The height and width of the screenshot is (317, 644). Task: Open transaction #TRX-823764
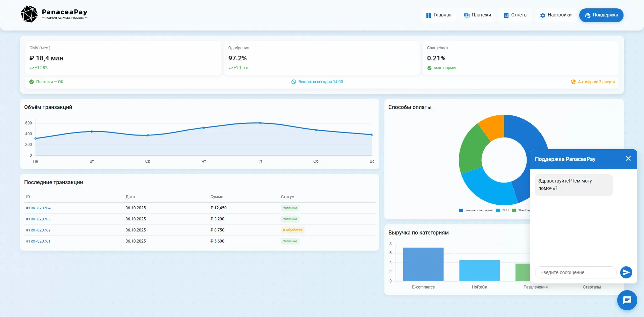point(38,208)
